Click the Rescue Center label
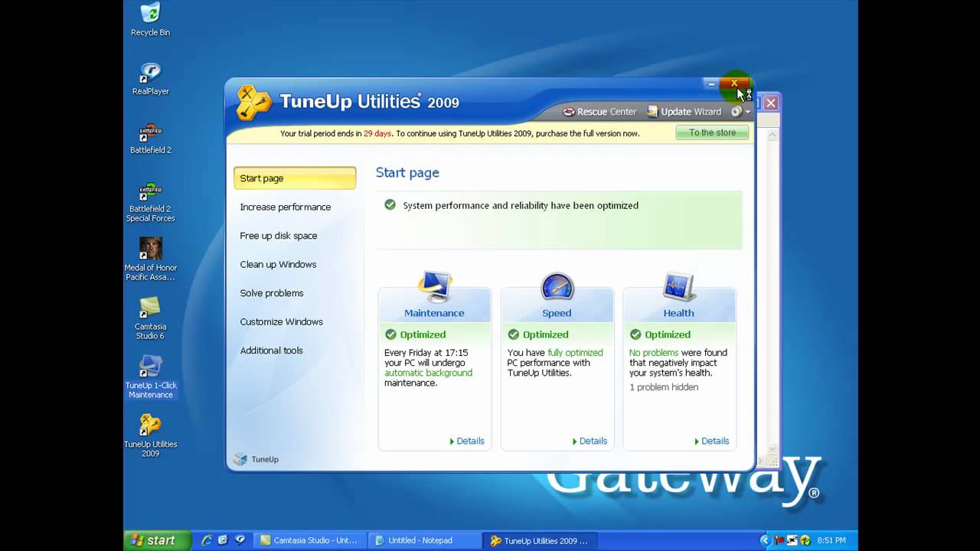 [x=606, y=112]
